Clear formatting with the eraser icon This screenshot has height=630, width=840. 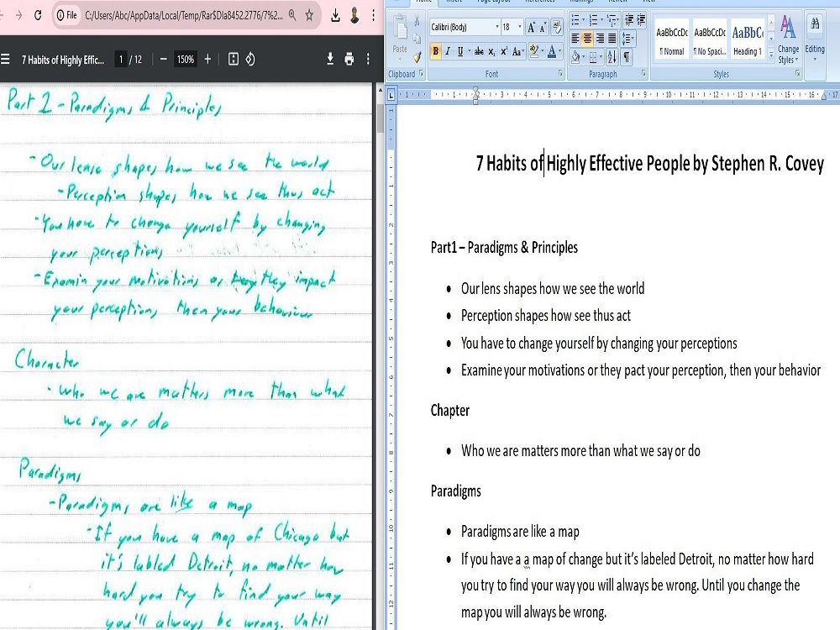pyautogui.click(x=557, y=26)
